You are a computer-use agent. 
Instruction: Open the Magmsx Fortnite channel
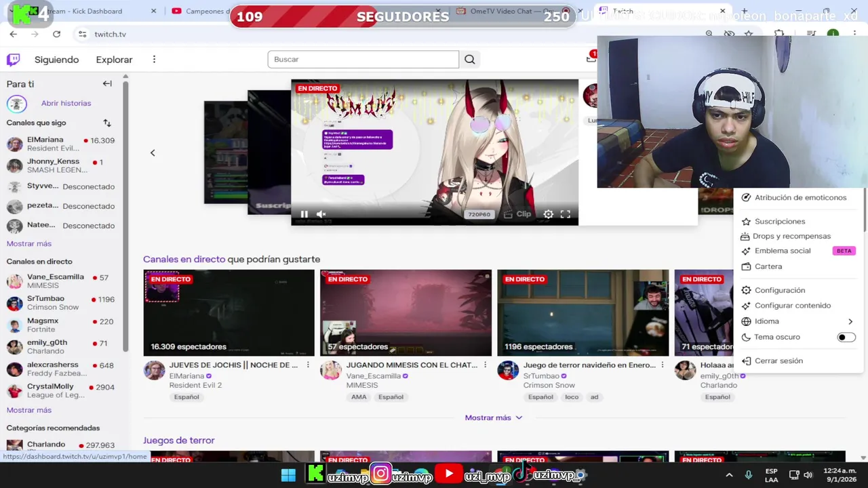click(x=61, y=325)
